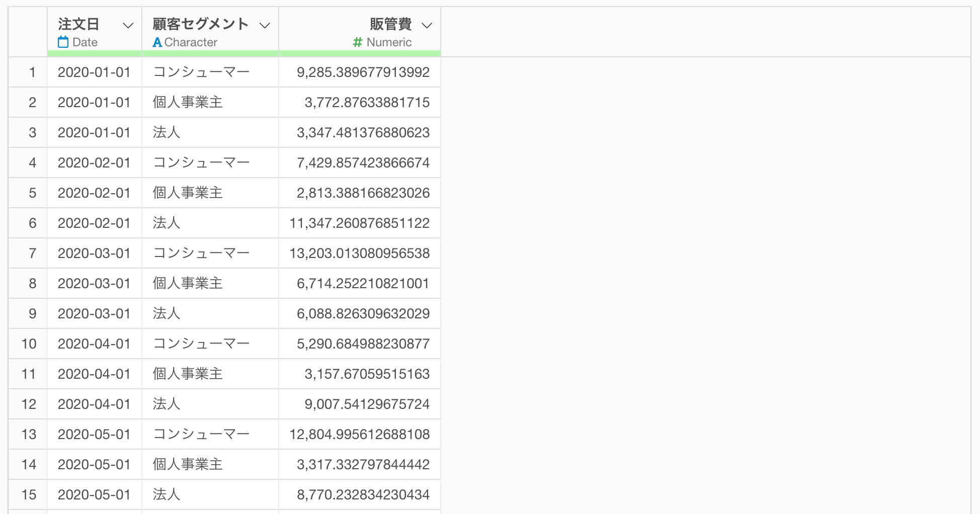Screen dimensions: 980x514
Task: Click コンシューマー in row 10
Action: (x=201, y=344)
